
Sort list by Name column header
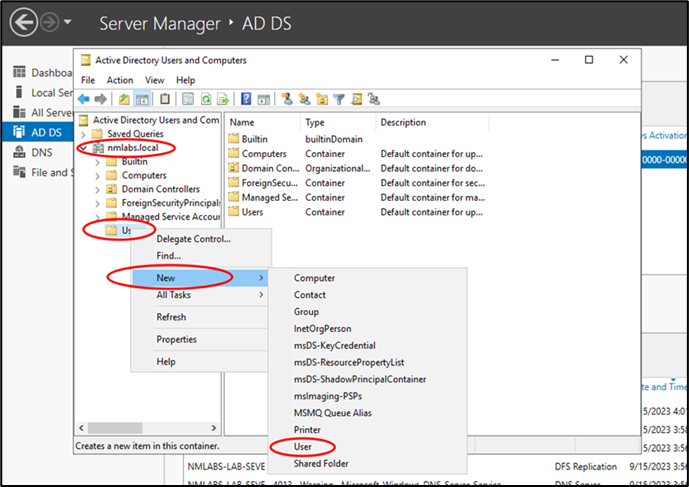[x=263, y=123]
